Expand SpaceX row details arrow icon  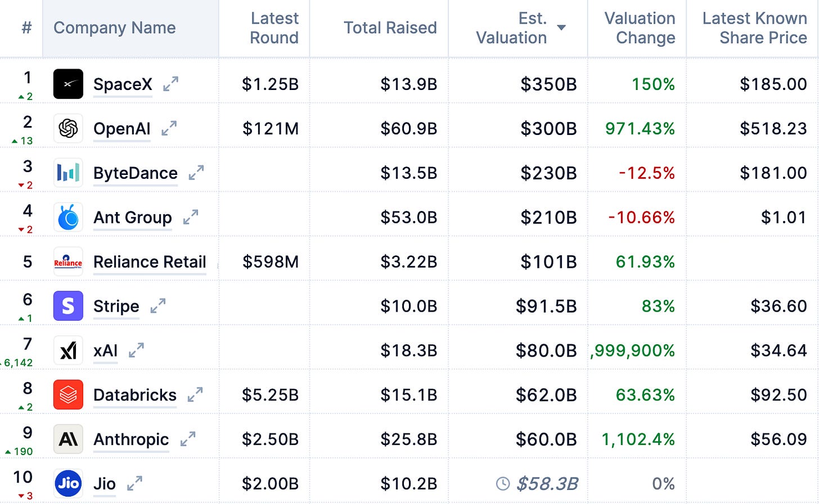pos(170,84)
